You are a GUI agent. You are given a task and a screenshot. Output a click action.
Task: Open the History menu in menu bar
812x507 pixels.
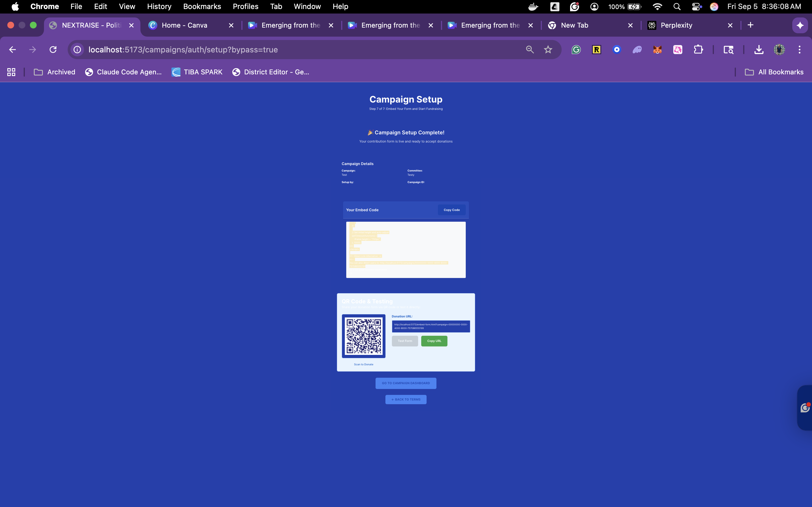coord(159,6)
